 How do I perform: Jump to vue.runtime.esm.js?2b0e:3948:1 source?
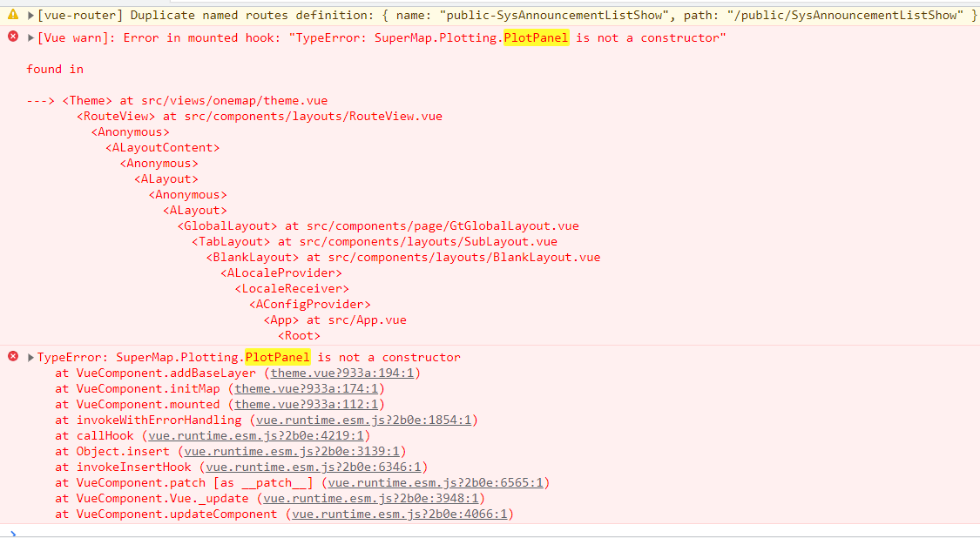(x=370, y=498)
